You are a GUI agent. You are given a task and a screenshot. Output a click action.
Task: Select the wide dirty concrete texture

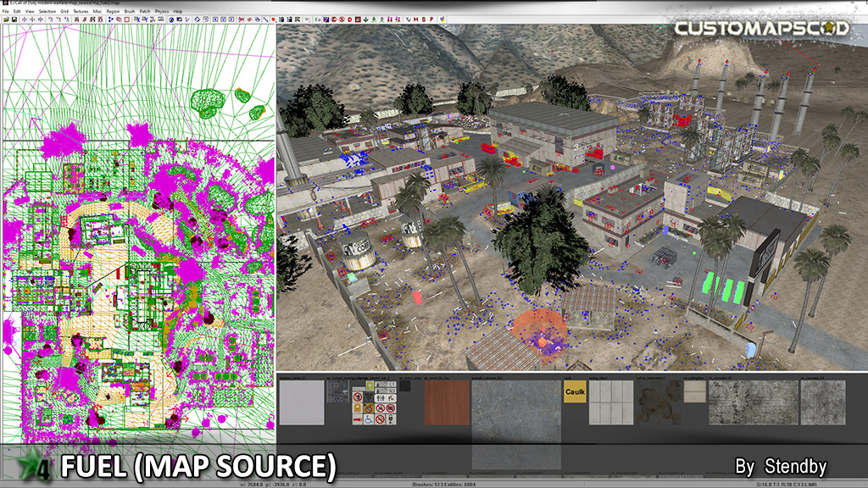(x=754, y=402)
